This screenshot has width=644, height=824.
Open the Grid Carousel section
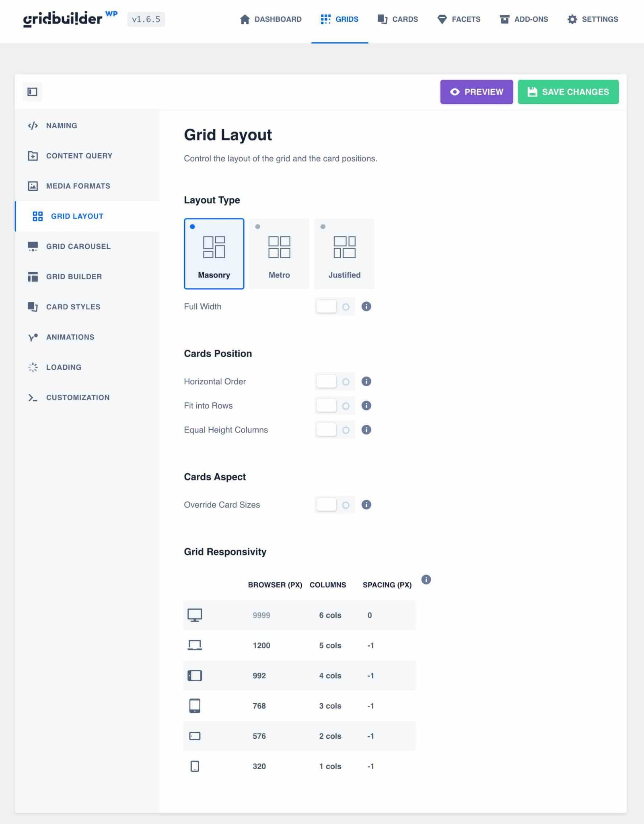coord(88,246)
